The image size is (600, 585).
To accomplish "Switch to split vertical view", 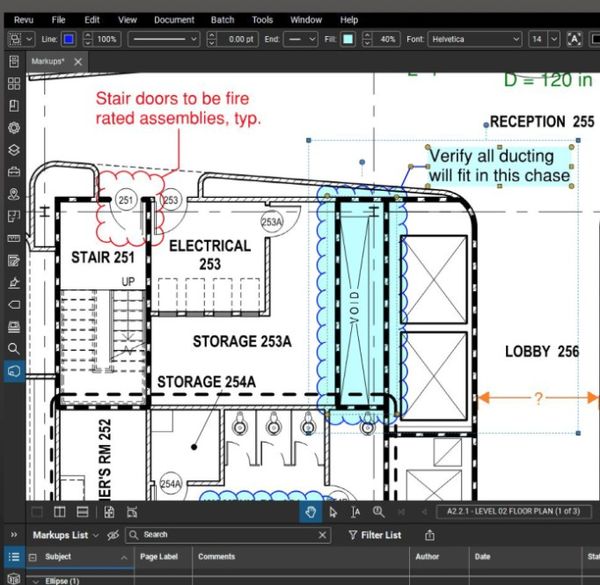I will [60, 512].
